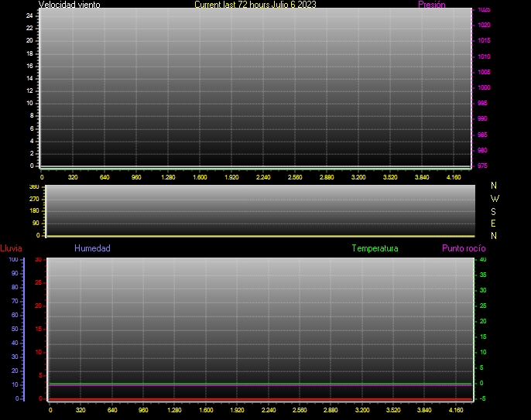
Task: Click the "W" wind direction letter
Action: 495,198
